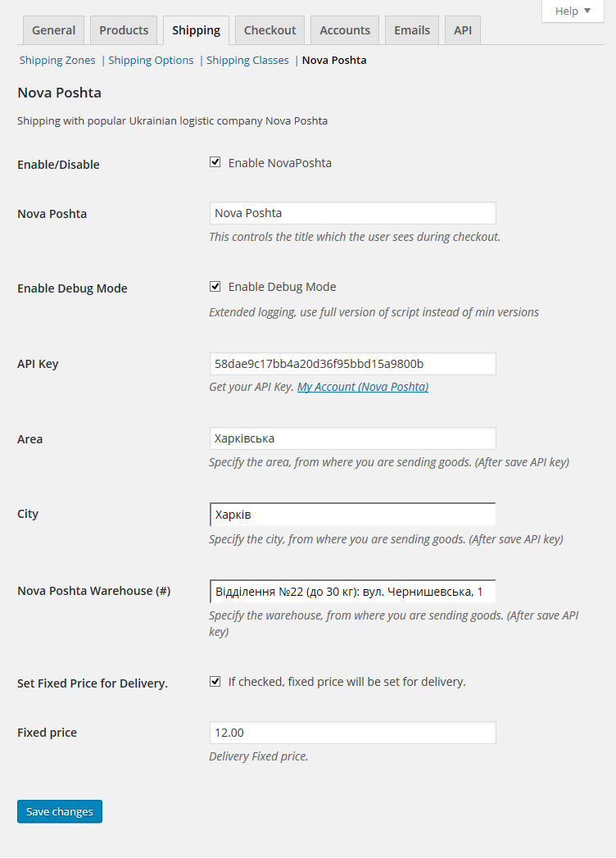Open the Accounts tab
Image resolution: width=616 pixels, height=858 pixels.
(x=345, y=30)
